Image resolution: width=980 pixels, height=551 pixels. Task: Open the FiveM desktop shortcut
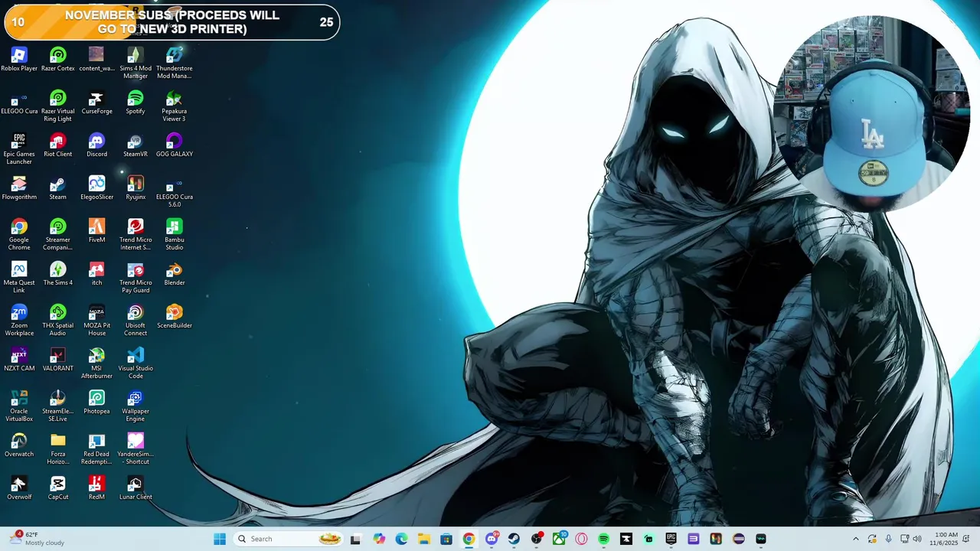tap(96, 231)
